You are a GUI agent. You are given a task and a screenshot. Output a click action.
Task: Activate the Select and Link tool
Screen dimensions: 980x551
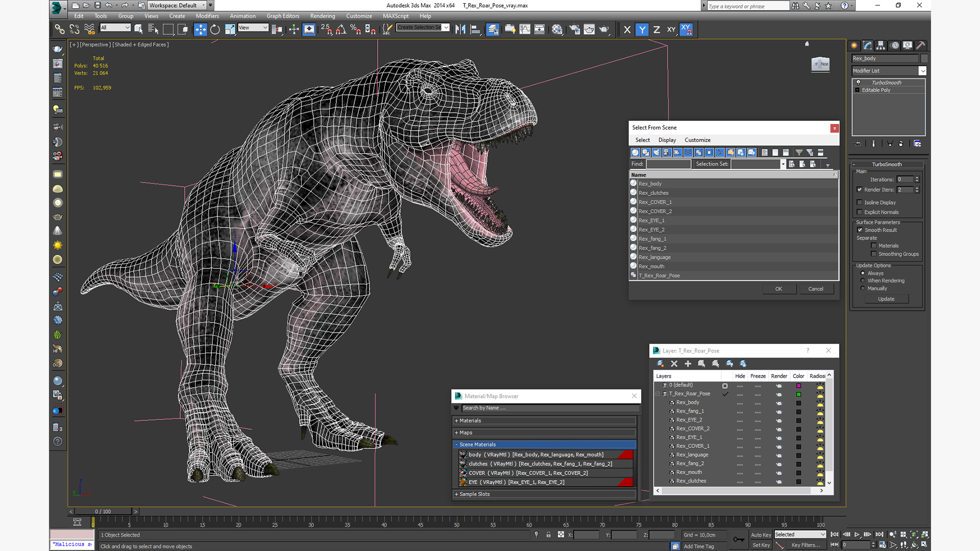point(60,30)
